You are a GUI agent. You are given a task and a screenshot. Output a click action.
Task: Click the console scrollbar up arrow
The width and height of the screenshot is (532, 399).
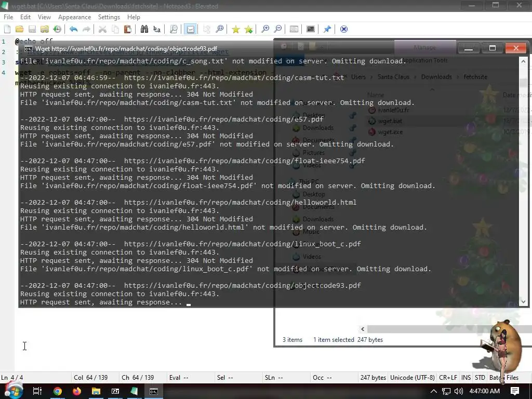point(523,61)
